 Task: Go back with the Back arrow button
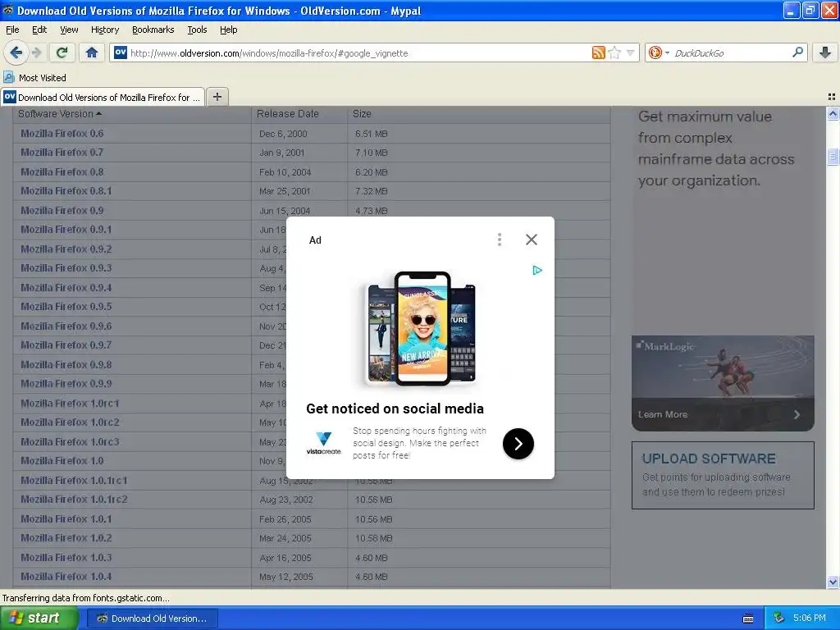[x=16, y=52]
